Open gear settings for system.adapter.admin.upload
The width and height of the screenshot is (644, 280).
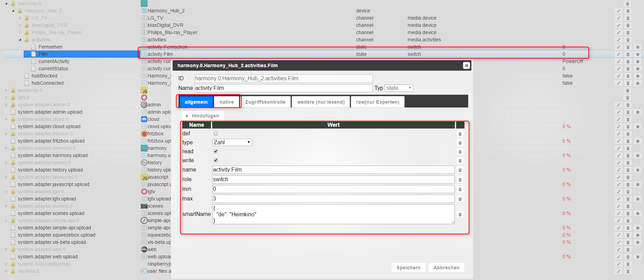click(637, 112)
